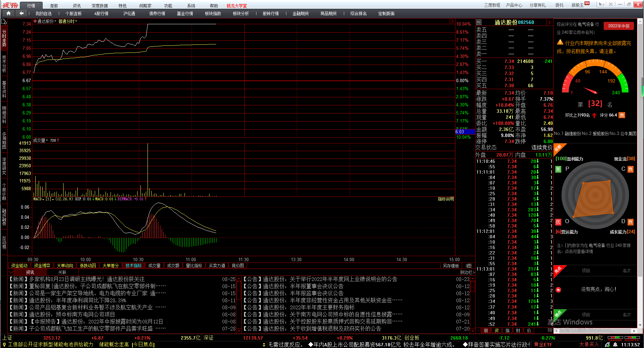This screenshot has height=348, width=644.
Task: Open the 钱龙大学堂 link
Action: [x=237, y=6]
